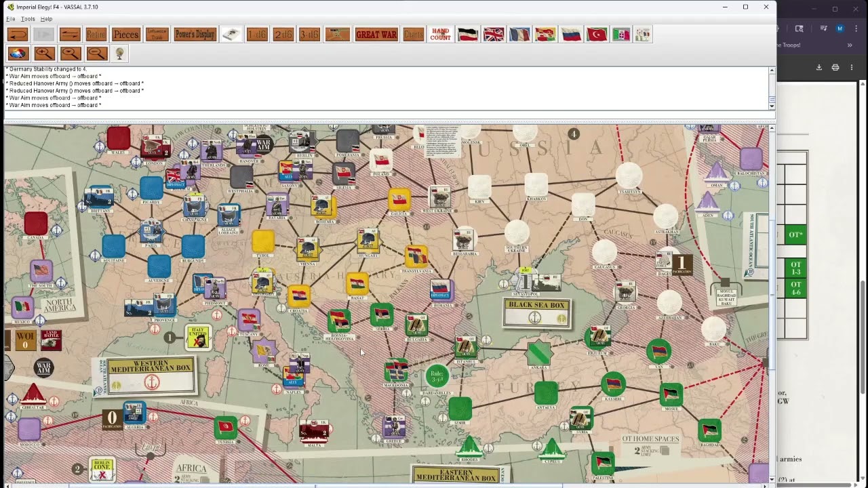This screenshot has width=868, height=488.
Task: Expand the browser bookmarks overflow chevron
Action: [x=850, y=45]
